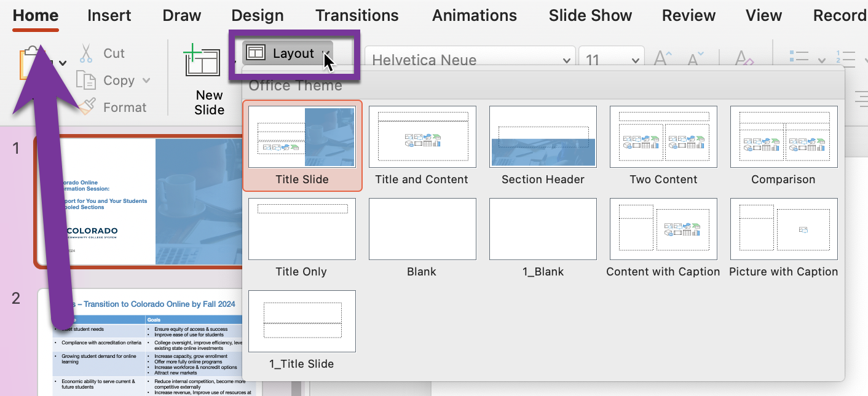Screen dimensions: 868x396
Task: Switch to the Transitions ribbon tab
Action: click(357, 15)
